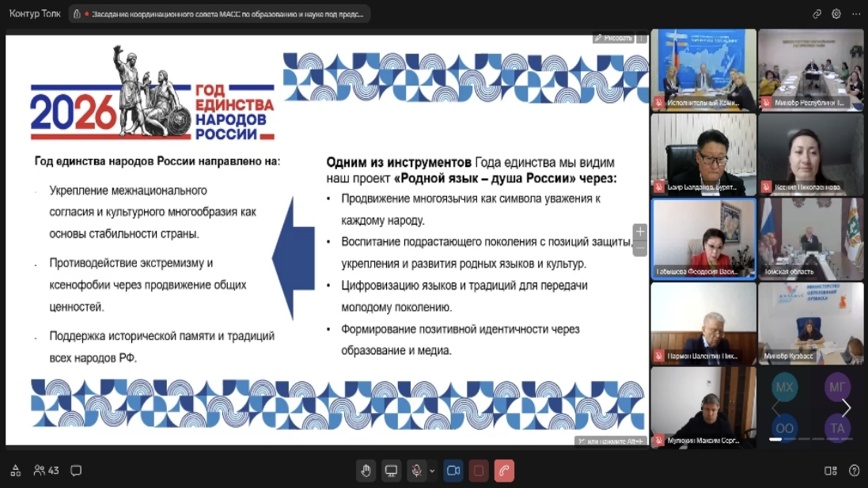Select the Исполнительный Коми... participant video

703,70
